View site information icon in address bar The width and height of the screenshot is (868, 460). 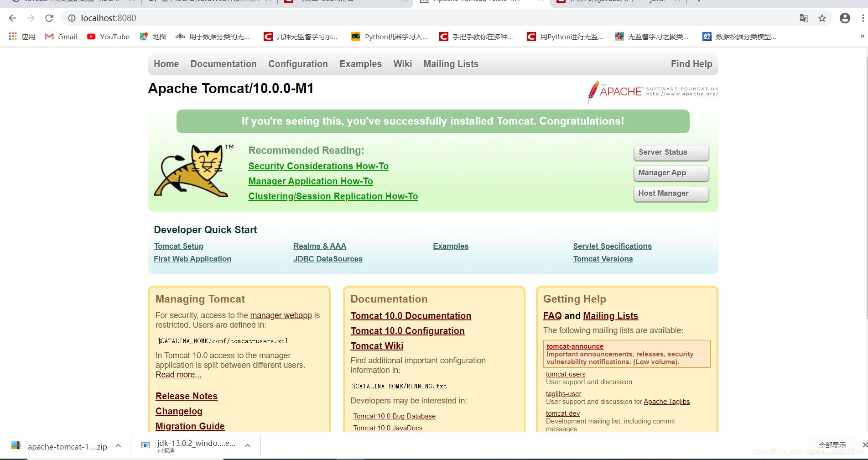[x=72, y=18]
